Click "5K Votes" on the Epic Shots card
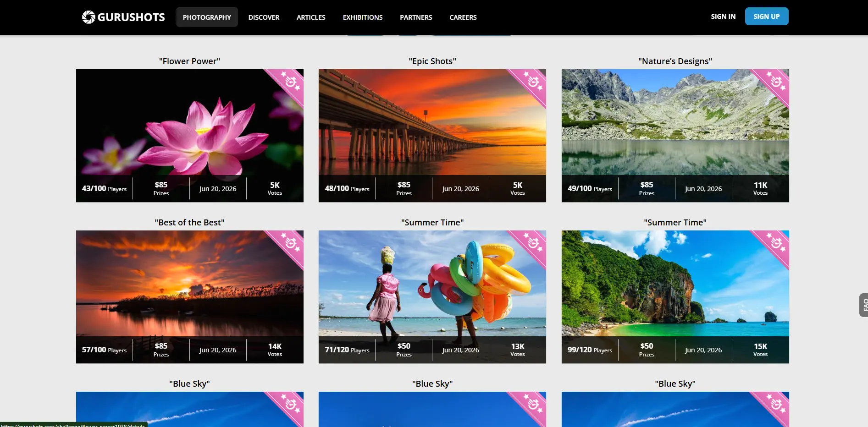Viewport: 868px width, 427px height. point(518,188)
